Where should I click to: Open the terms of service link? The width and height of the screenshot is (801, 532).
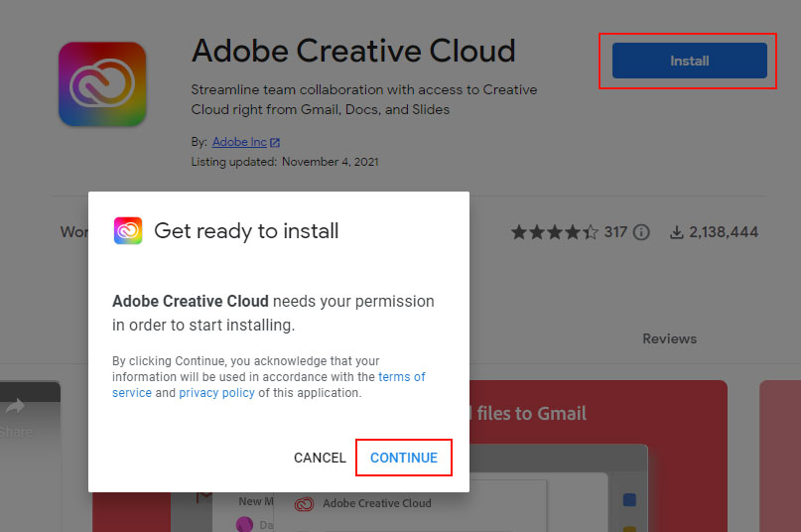point(402,377)
